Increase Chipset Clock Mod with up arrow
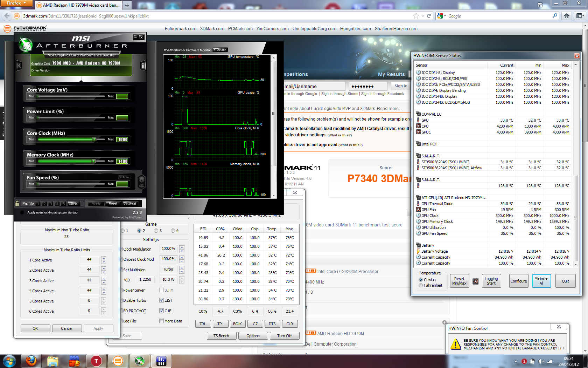The image size is (588, 368). [182, 258]
